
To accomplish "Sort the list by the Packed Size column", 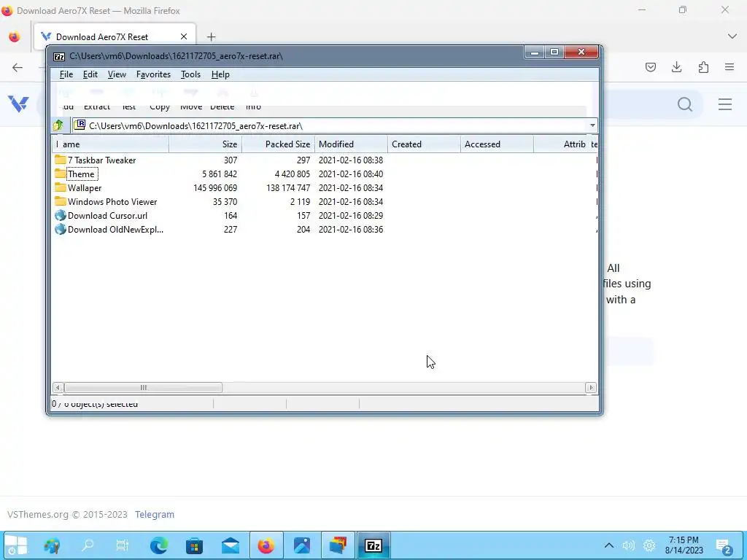I will point(278,144).
